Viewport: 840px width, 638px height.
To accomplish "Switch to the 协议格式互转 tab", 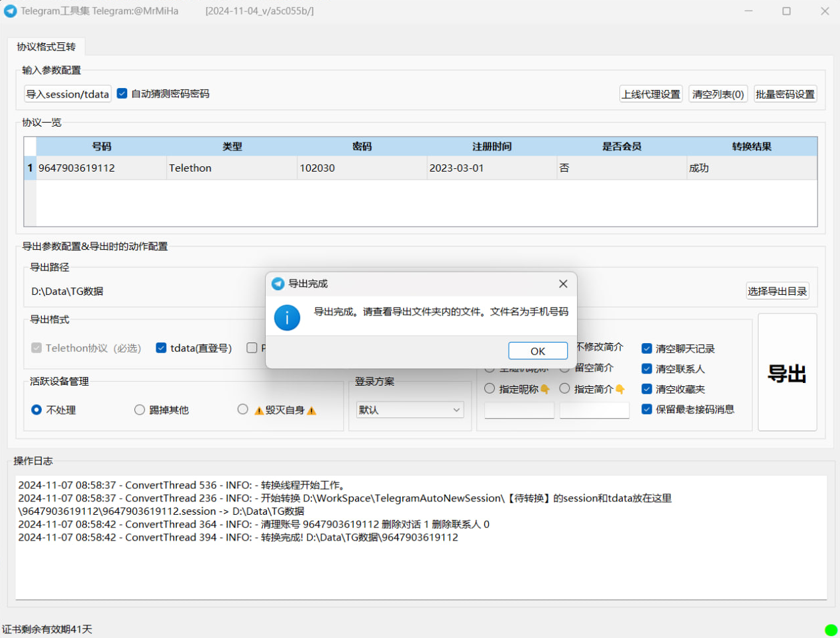I will tap(46, 47).
